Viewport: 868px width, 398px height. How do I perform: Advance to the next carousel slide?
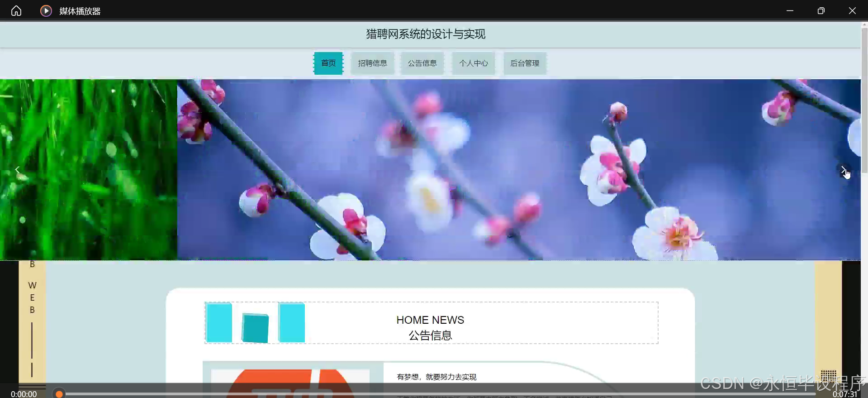[843, 170]
